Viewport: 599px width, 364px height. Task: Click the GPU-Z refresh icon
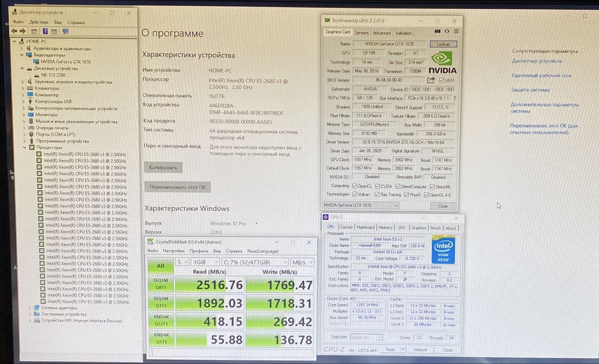point(447,31)
